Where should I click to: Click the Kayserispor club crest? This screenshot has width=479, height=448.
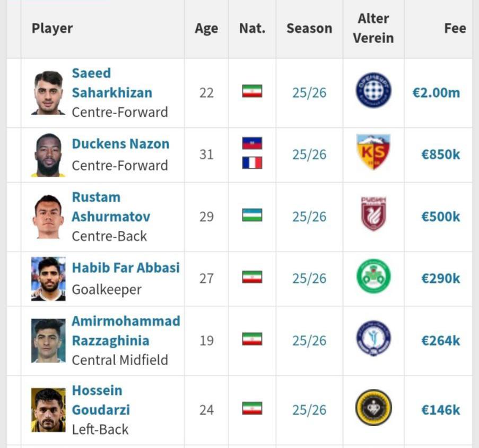(x=373, y=153)
